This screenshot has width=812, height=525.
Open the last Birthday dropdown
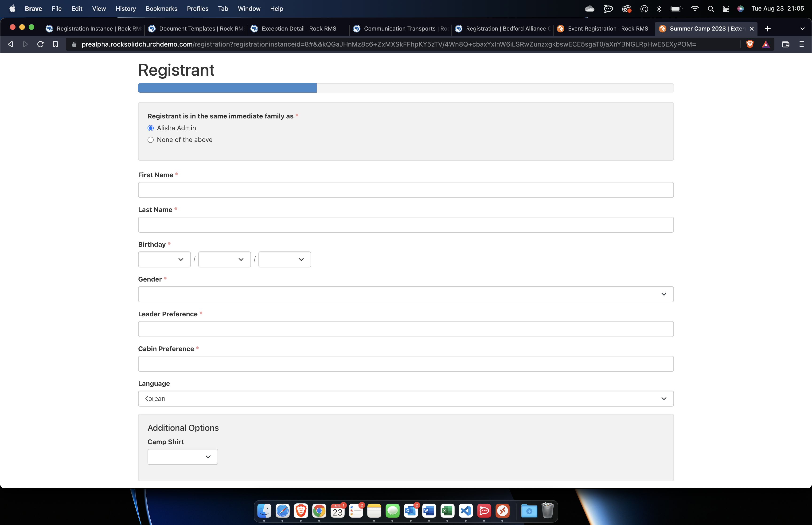point(285,259)
